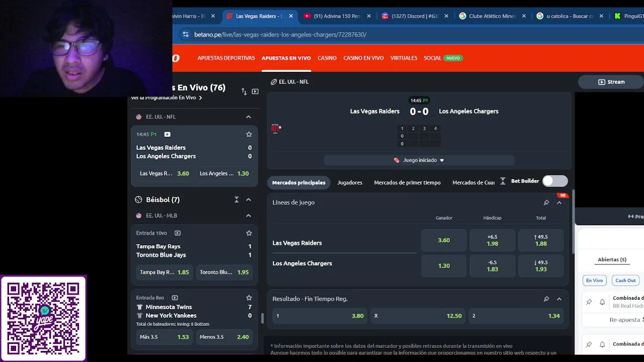Click the video icon next to Entrada 10vo
644x362 pixels.
178,233
